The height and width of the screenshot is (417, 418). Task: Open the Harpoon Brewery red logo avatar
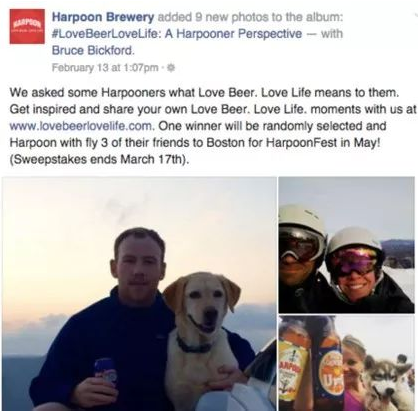(27, 26)
